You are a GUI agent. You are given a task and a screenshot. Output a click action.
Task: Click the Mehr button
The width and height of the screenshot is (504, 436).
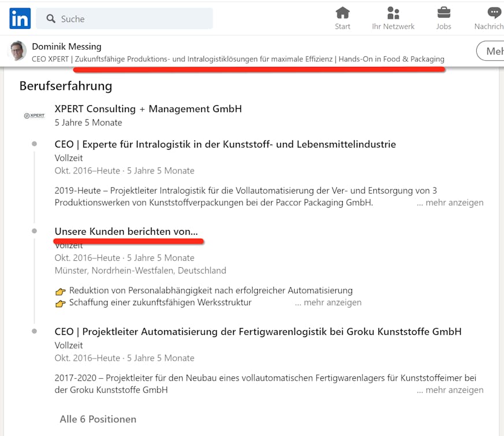click(491, 51)
